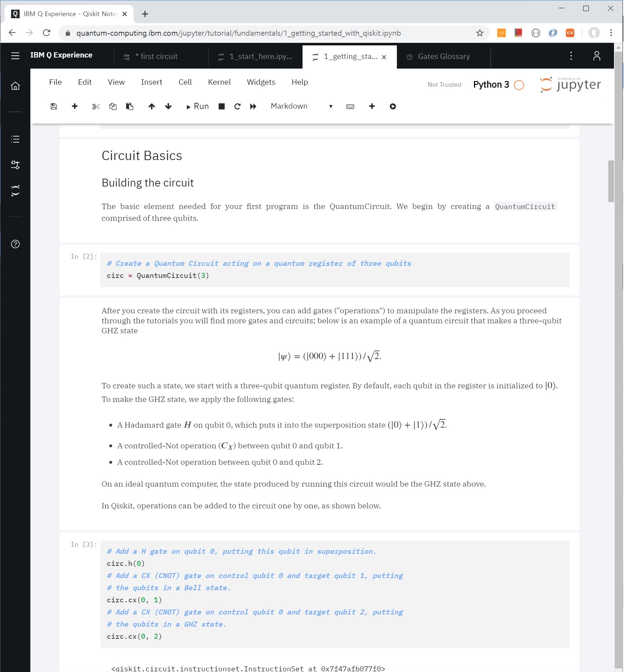This screenshot has width=624, height=672.
Task: Click the inline QuantumCircuit code text
Action: 525,206
